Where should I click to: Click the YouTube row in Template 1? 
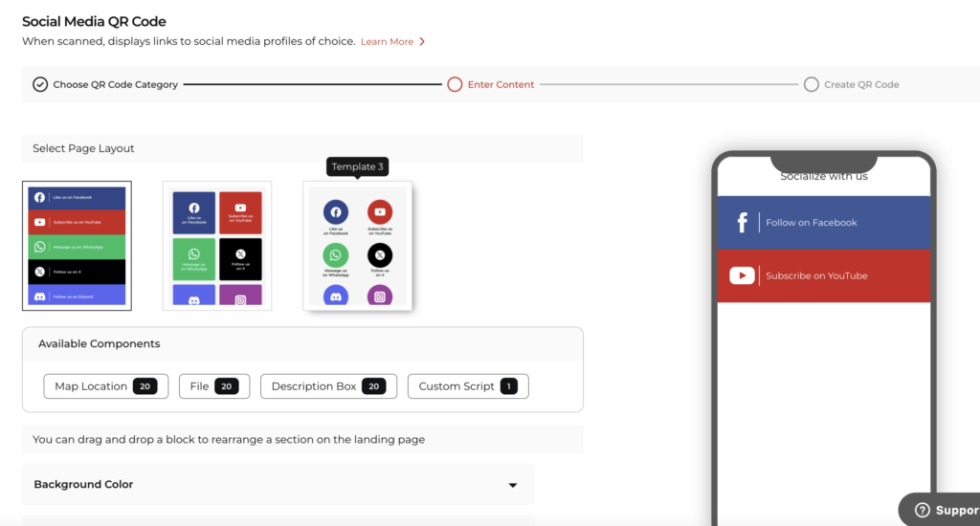click(x=77, y=222)
